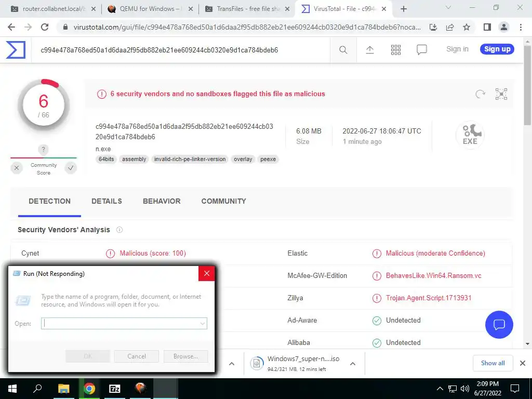Open the blue chat bubble widget
Image resolution: width=532 pixels, height=399 pixels.
499,325
